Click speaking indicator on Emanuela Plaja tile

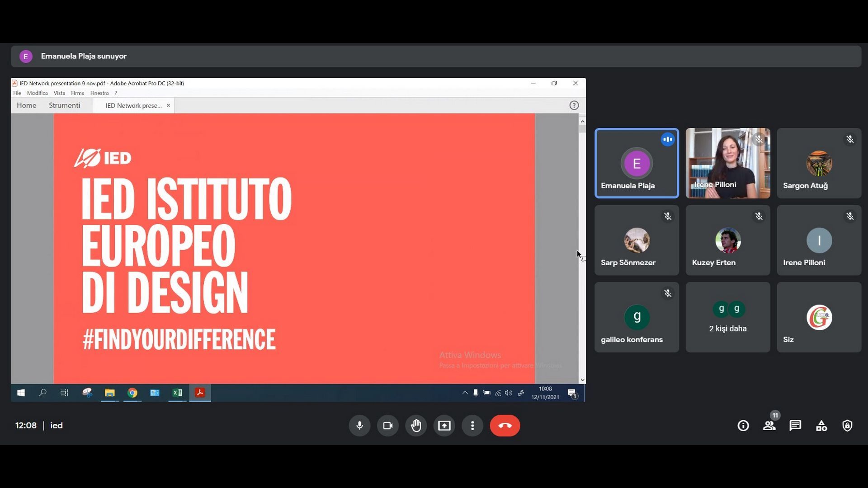668,140
